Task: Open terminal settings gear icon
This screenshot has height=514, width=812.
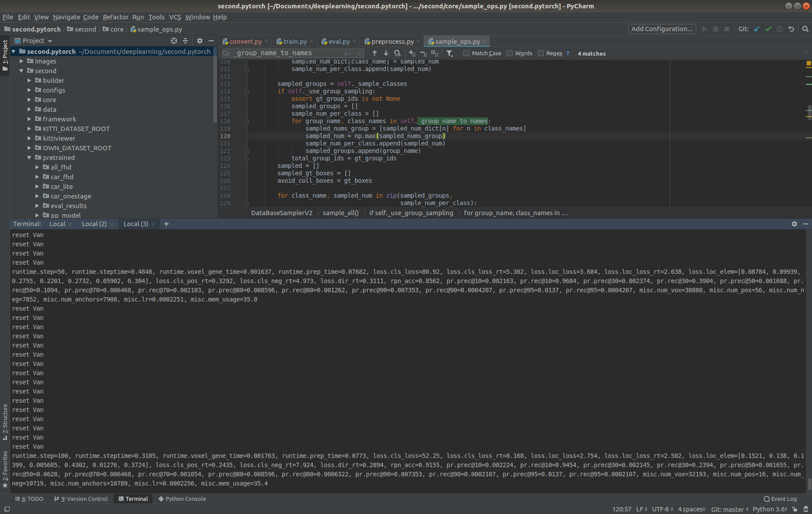Action: coord(794,224)
